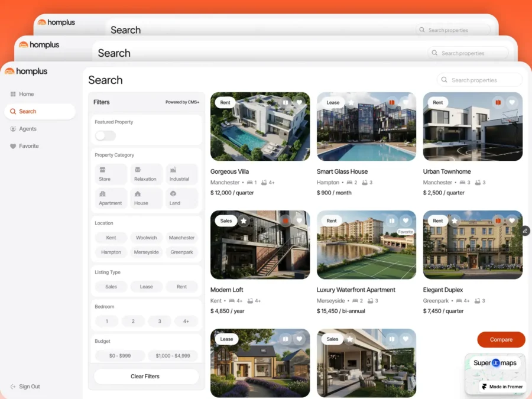The height and width of the screenshot is (399, 532).
Task: Select the Agents sidebar icon
Action: click(x=13, y=128)
